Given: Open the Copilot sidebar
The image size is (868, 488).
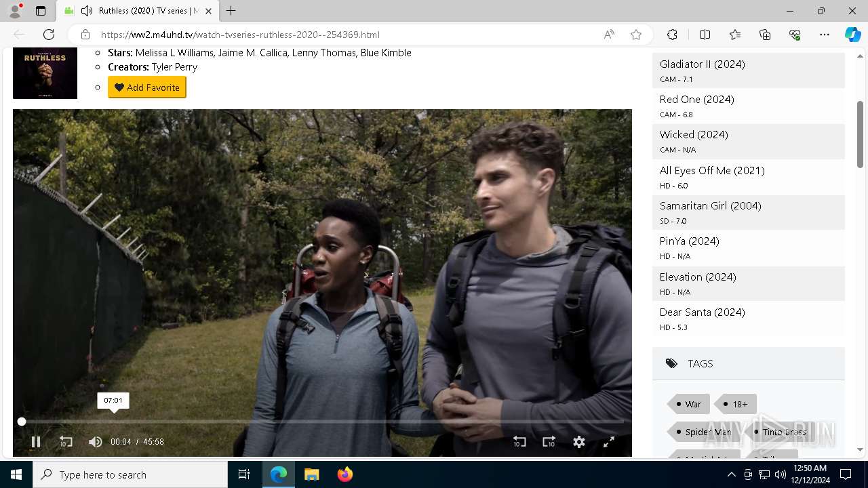Looking at the screenshot, I should pos(852,35).
